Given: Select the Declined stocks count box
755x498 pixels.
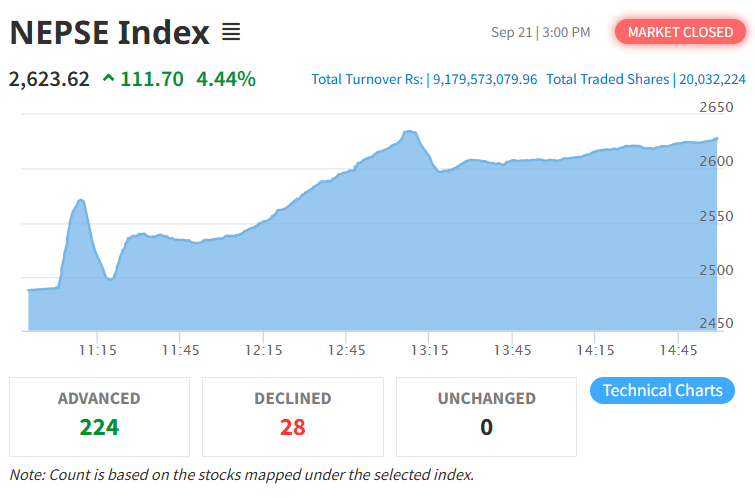Looking at the screenshot, I should coord(292,416).
